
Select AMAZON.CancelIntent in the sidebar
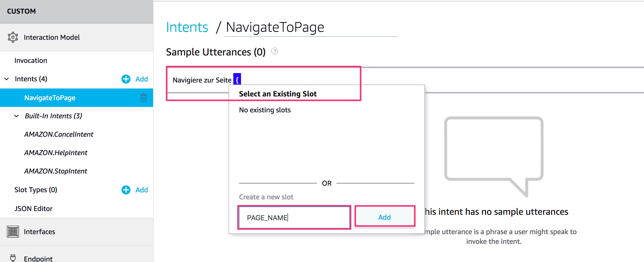(59, 134)
